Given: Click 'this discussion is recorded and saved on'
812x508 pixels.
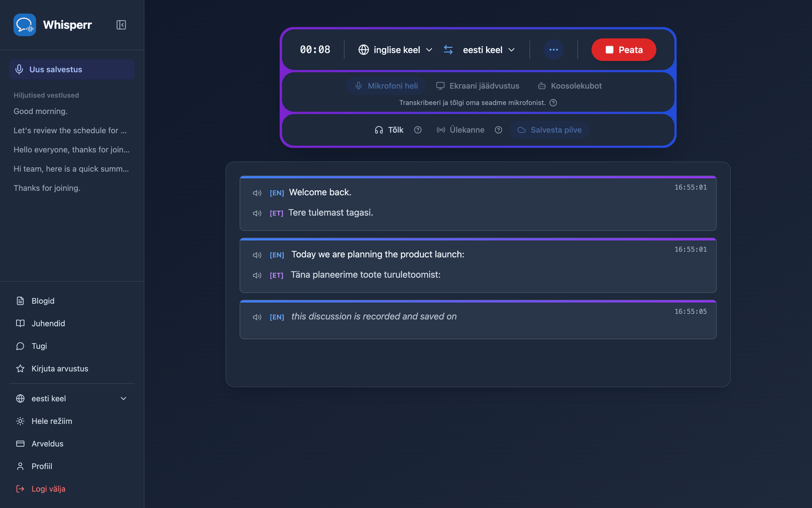Looking at the screenshot, I should point(374,316).
